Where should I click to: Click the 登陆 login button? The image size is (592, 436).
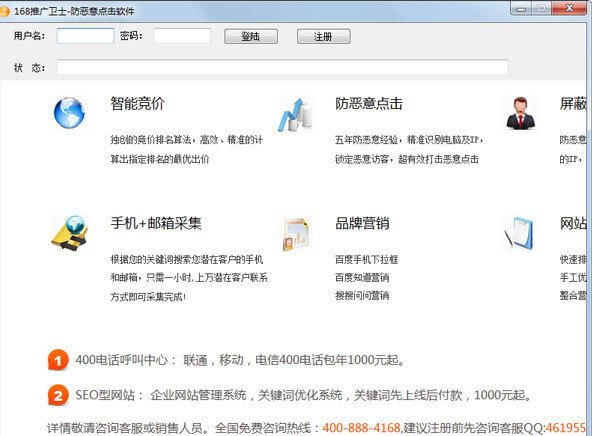tap(251, 37)
